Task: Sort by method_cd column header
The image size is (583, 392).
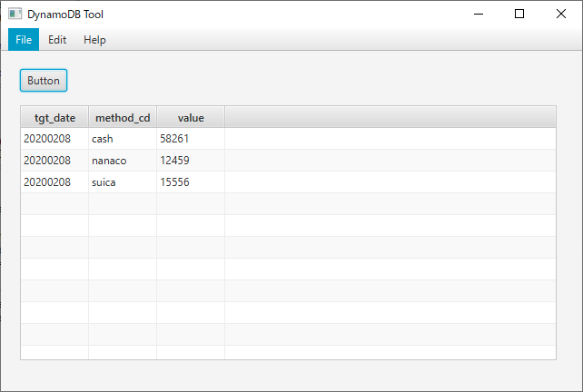Action: pos(123,117)
